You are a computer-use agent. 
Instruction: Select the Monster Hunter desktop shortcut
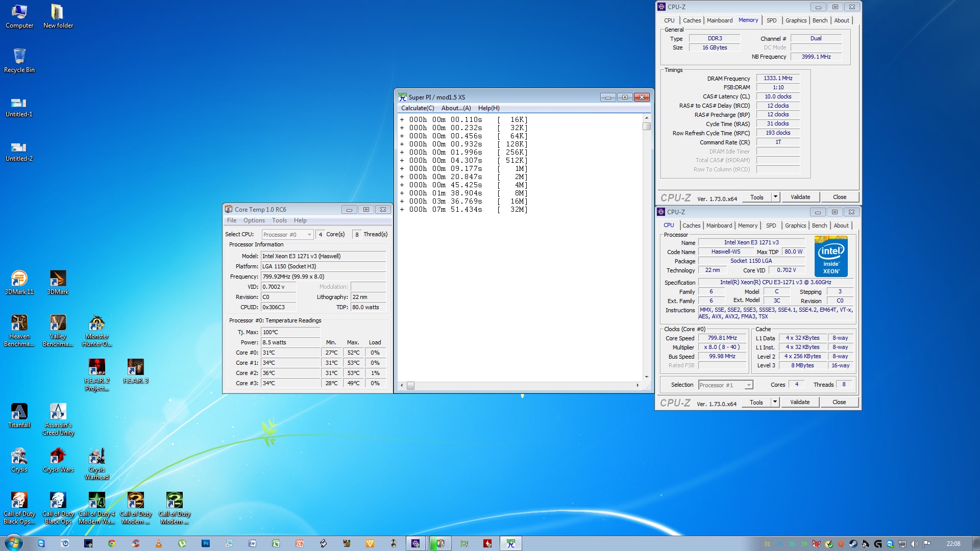(97, 331)
